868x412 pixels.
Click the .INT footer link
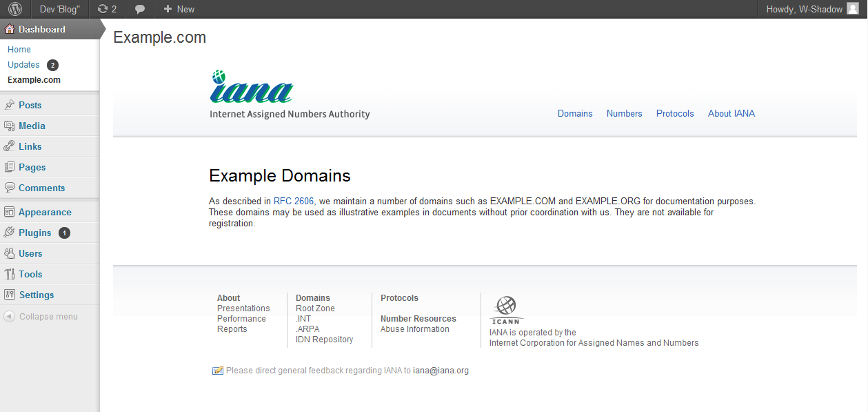303,319
